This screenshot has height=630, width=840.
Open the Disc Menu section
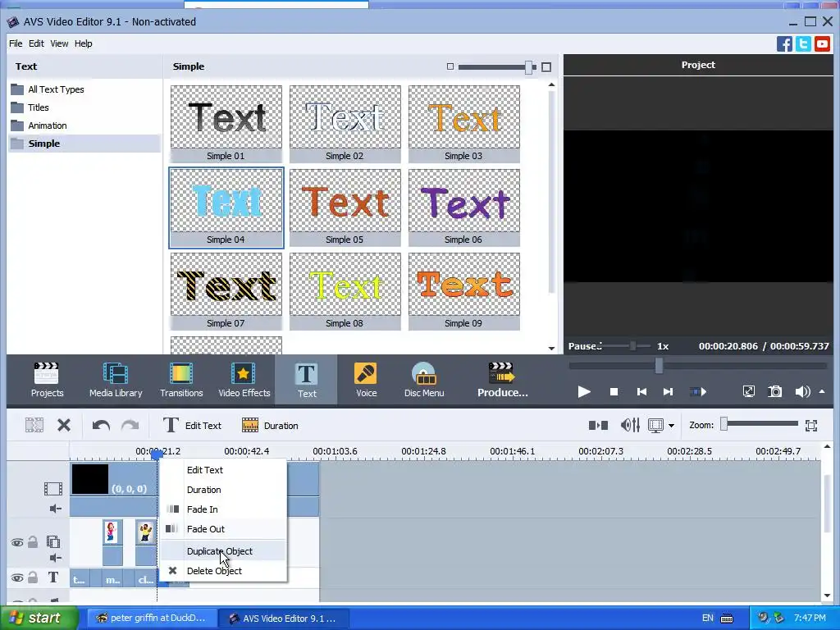(x=424, y=380)
